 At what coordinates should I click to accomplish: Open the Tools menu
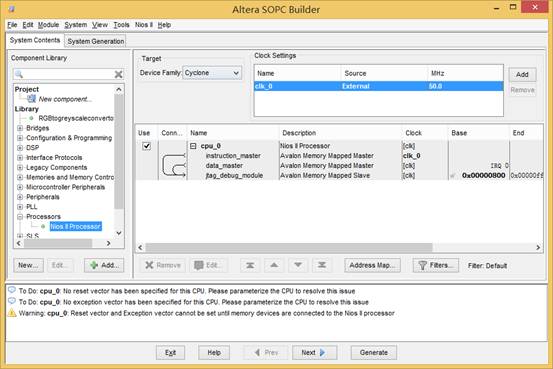[x=121, y=25]
